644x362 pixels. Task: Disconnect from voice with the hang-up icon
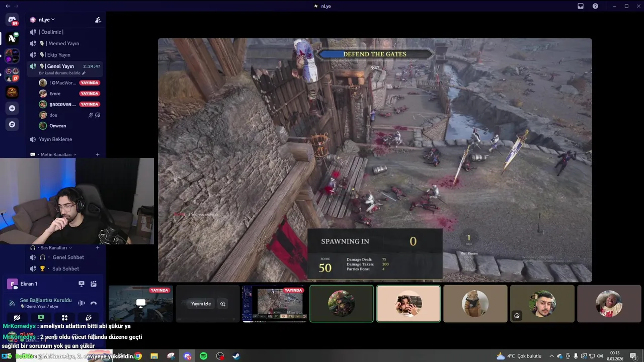click(x=94, y=303)
